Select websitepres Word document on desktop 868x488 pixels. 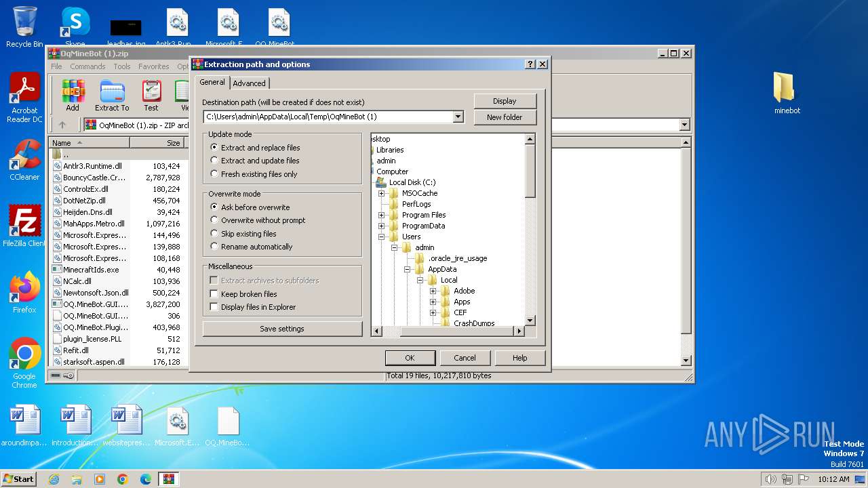coord(126,426)
